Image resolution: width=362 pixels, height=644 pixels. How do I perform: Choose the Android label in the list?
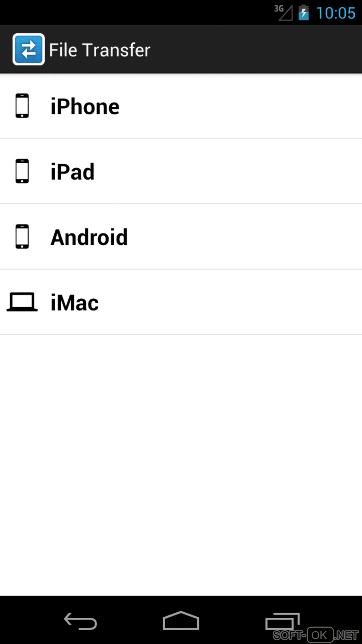(x=89, y=237)
